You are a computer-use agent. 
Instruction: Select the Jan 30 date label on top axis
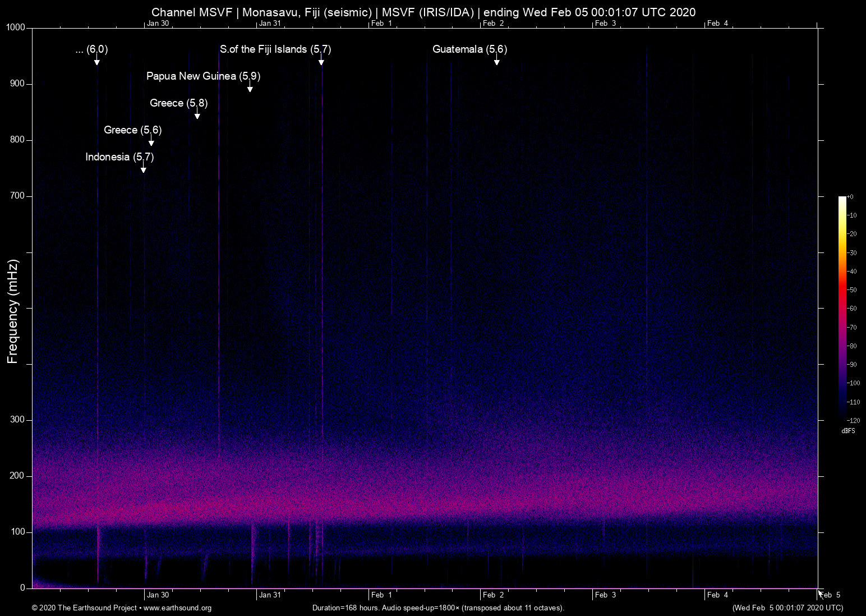[158, 24]
